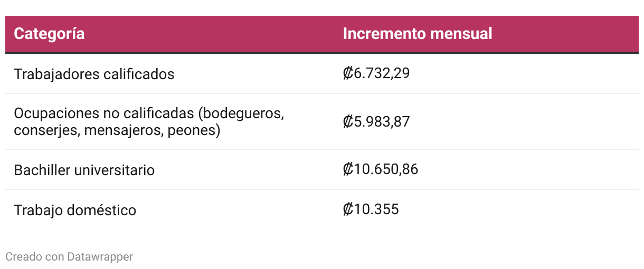Click the 10.650,86 amount digits

[386, 169]
